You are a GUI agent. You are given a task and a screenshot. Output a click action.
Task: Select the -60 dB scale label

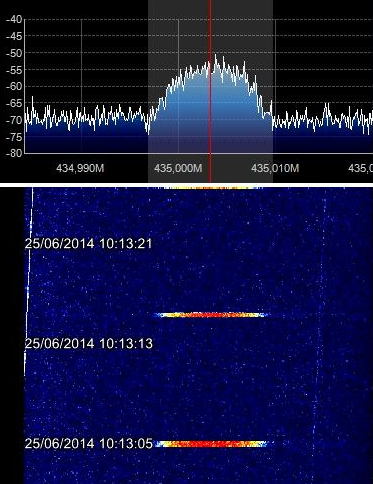(14, 86)
